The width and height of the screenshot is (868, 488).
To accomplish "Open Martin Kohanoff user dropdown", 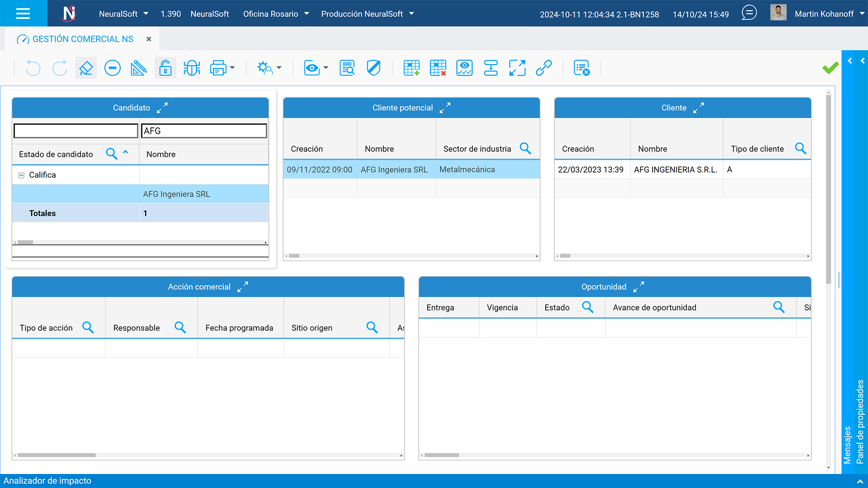I will pos(862,14).
